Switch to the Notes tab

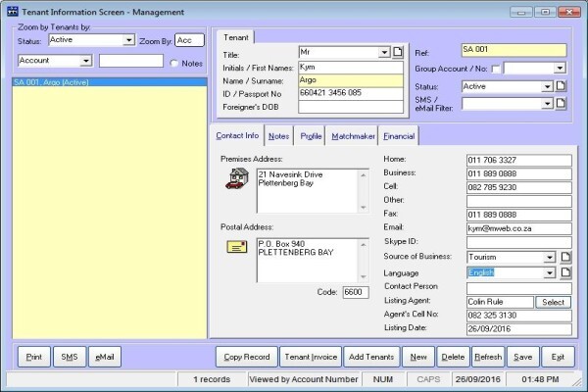279,136
